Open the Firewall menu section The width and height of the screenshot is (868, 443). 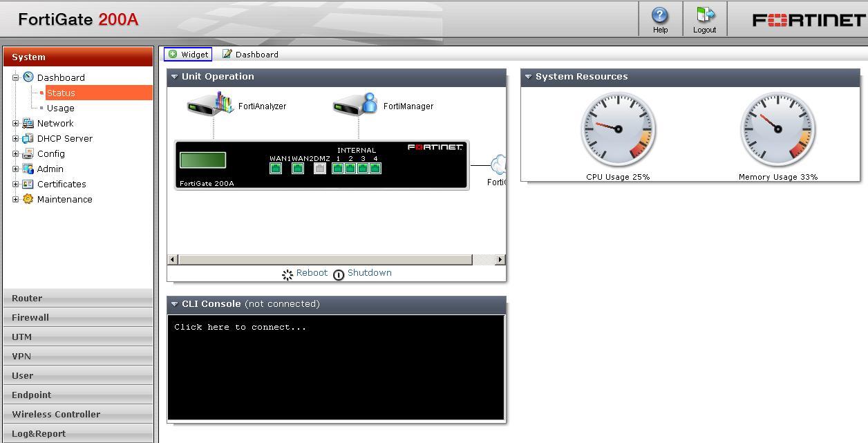pyautogui.click(x=78, y=317)
